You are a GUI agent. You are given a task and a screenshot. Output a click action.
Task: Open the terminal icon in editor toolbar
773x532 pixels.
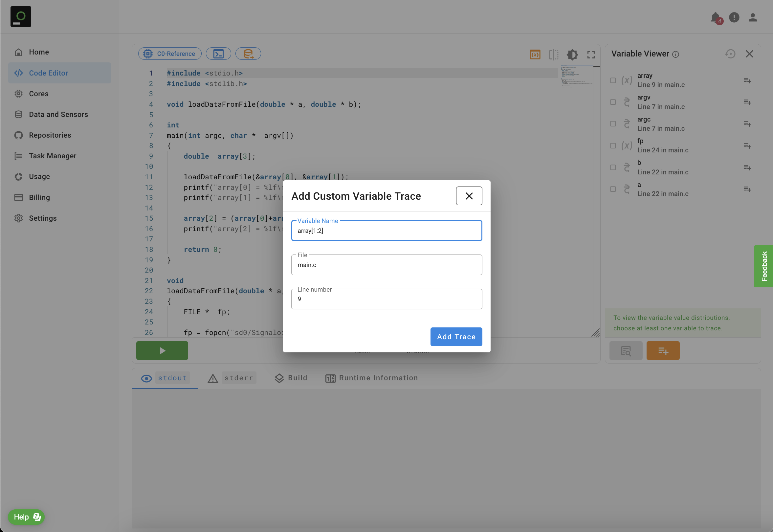(218, 54)
